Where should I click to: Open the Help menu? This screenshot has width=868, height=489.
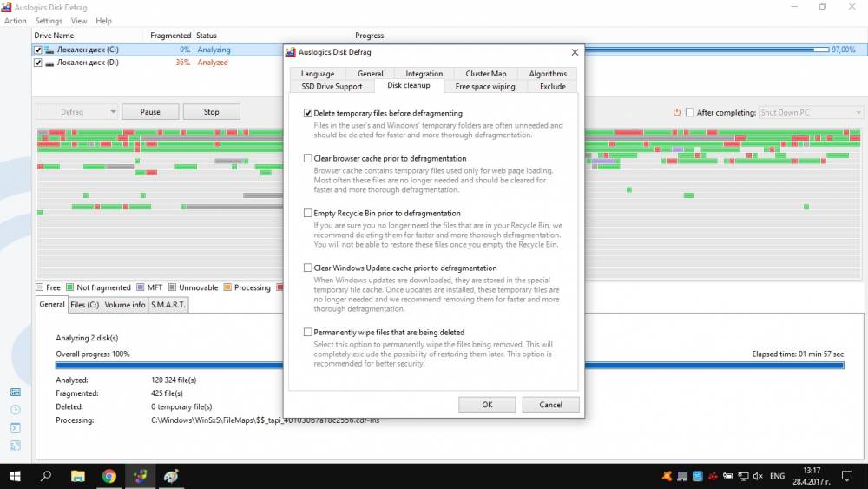(x=103, y=21)
